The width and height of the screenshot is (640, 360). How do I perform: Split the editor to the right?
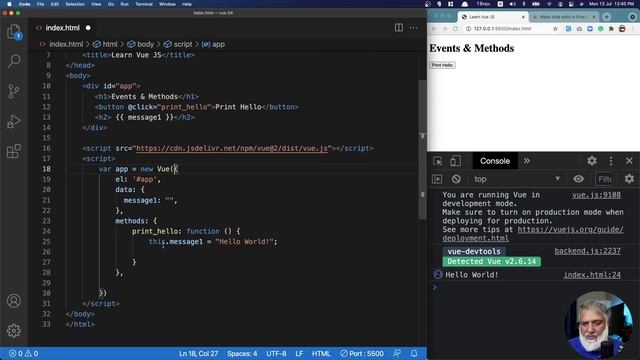399,27
